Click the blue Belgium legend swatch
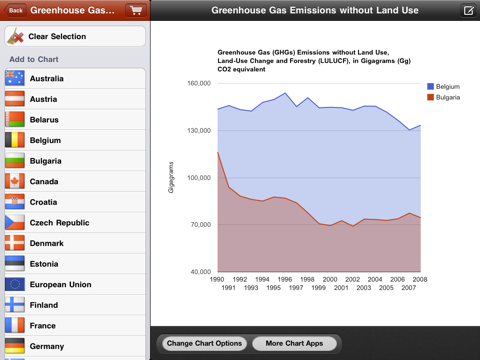 [x=430, y=86]
